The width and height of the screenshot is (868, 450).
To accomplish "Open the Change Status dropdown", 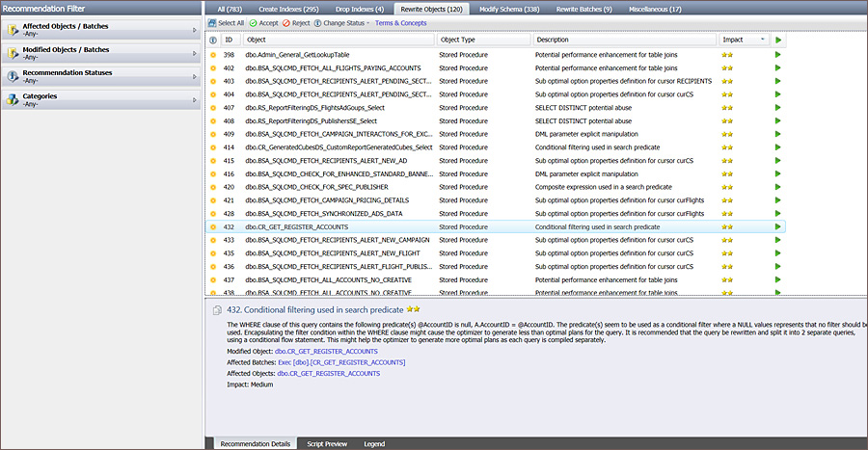I will click(x=341, y=23).
